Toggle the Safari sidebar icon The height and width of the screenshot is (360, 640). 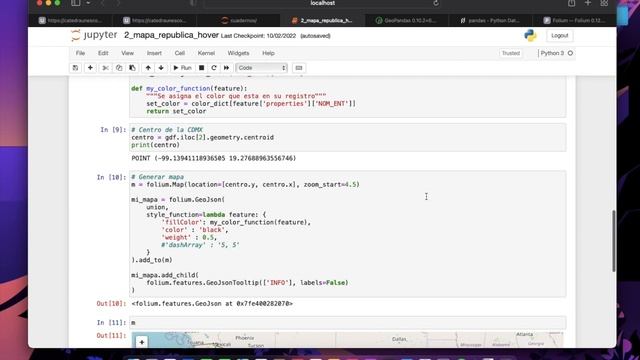click(x=76, y=3)
